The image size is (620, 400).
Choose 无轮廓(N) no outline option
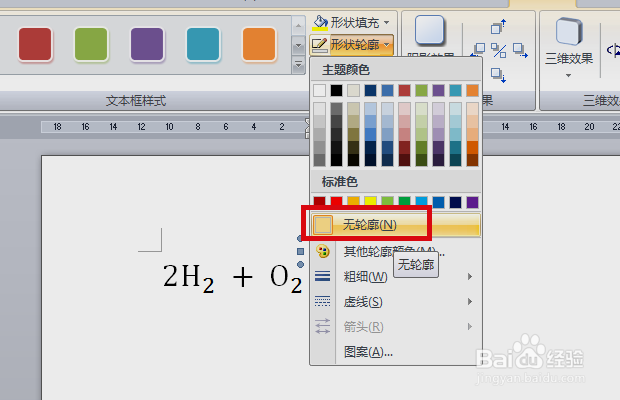pyautogui.click(x=395, y=225)
